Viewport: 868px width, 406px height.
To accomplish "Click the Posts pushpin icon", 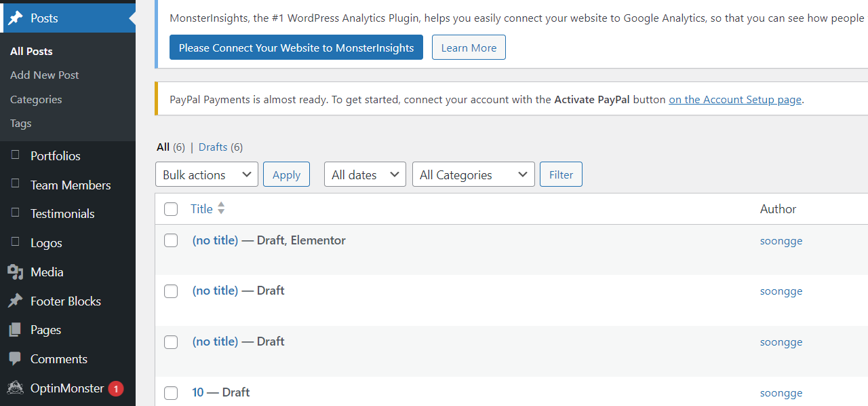I will point(15,18).
